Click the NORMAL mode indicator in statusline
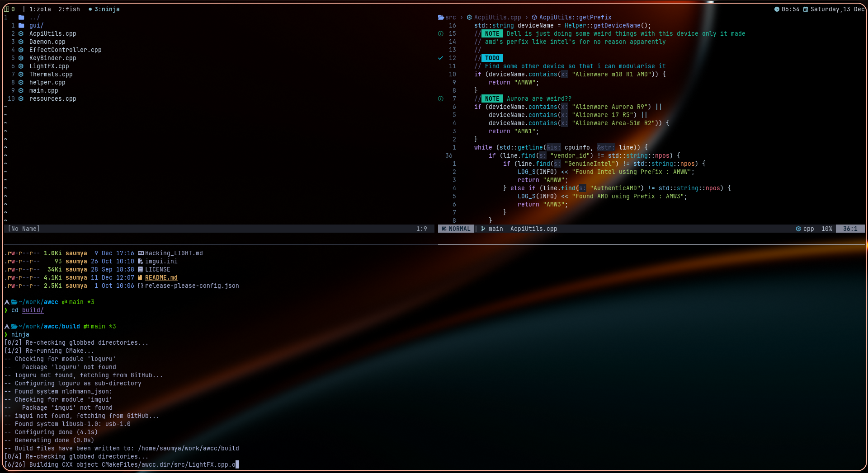868x473 pixels. [x=456, y=229]
